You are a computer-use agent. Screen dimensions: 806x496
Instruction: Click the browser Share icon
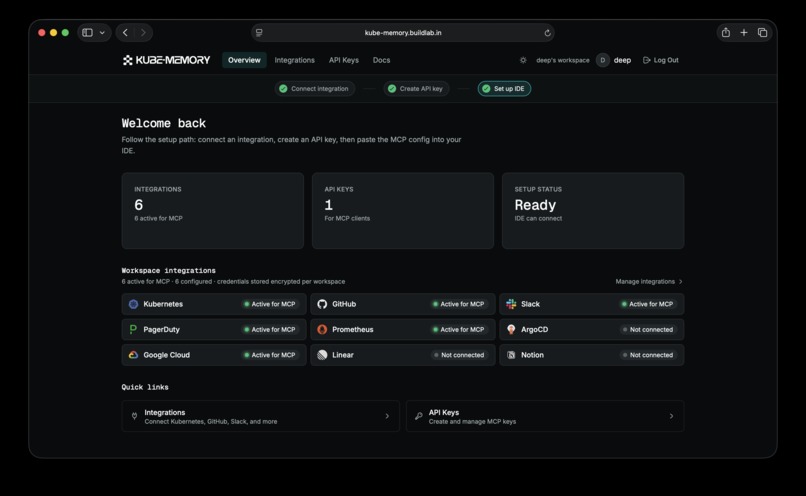click(x=726, y=32)
